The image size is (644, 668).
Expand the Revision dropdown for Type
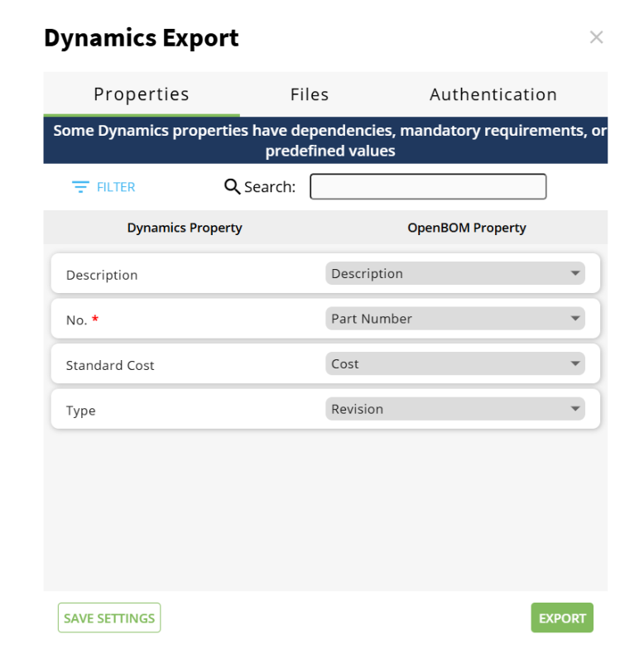(x=454, y=409)
